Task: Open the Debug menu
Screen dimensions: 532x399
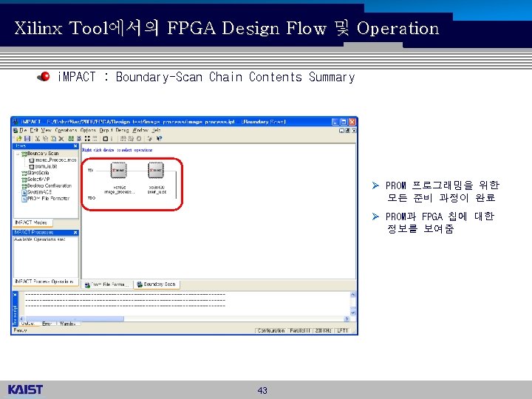Action: tap(122, 130)
